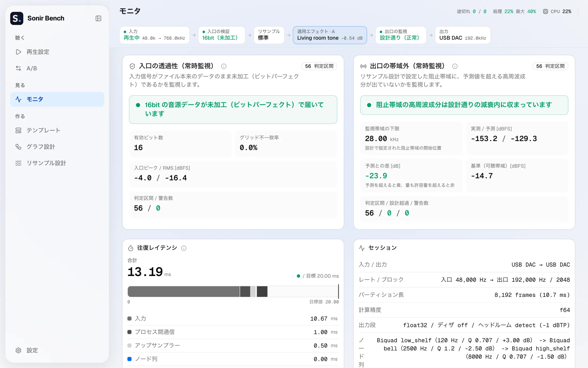Open リサンプル設計 from sidebar
This screenshot has height=368, width=588.
click(x=57, y=163)
